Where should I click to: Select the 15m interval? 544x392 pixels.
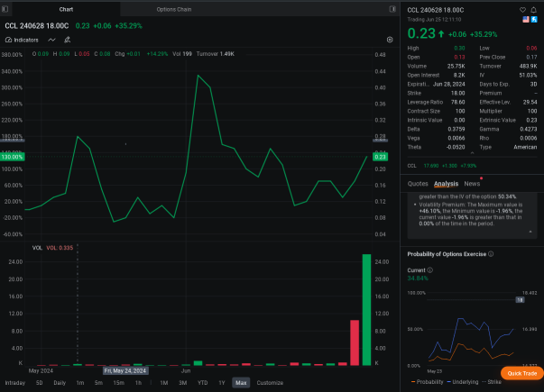(x=119, y=383)
